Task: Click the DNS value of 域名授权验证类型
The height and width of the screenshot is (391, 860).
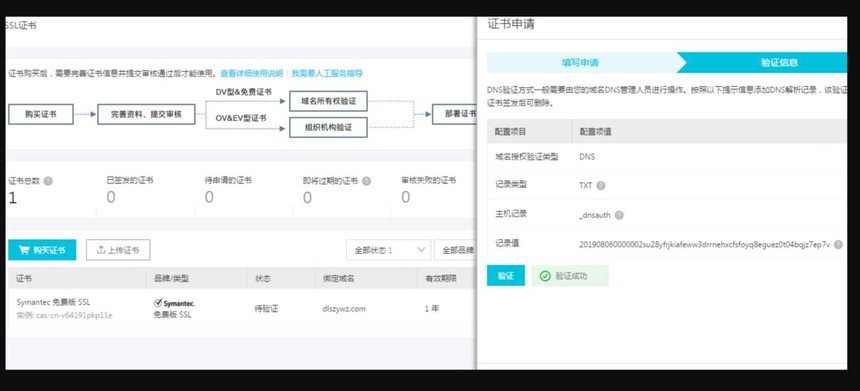Action: coord(587,157)
